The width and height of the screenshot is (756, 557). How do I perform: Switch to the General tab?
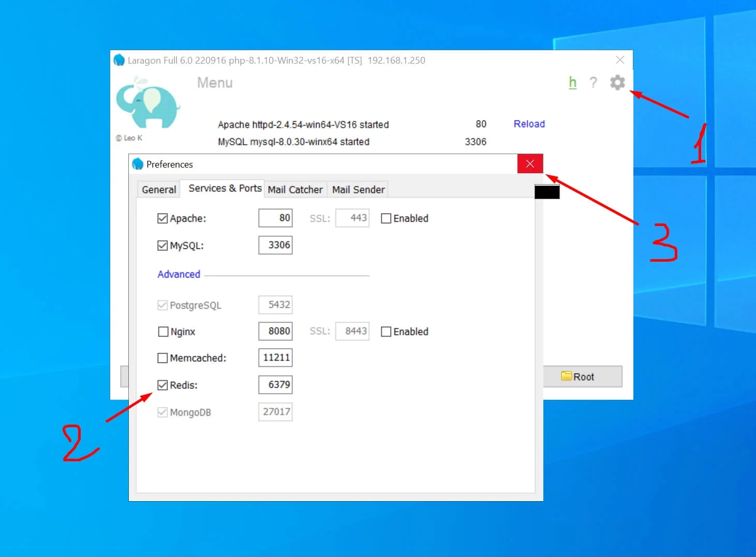click(x=159, y=189)
